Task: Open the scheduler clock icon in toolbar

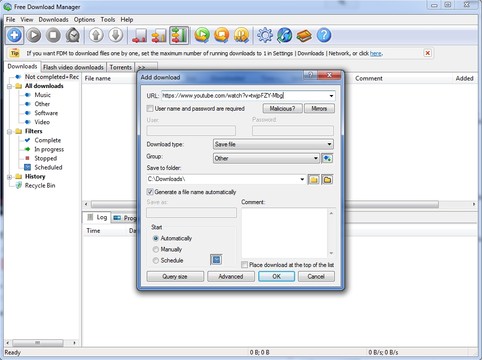Action: click(73, 35)
